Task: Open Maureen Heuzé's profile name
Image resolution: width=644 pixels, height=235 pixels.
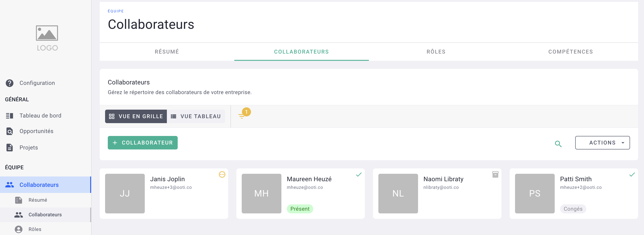Action: click(309, 179)
